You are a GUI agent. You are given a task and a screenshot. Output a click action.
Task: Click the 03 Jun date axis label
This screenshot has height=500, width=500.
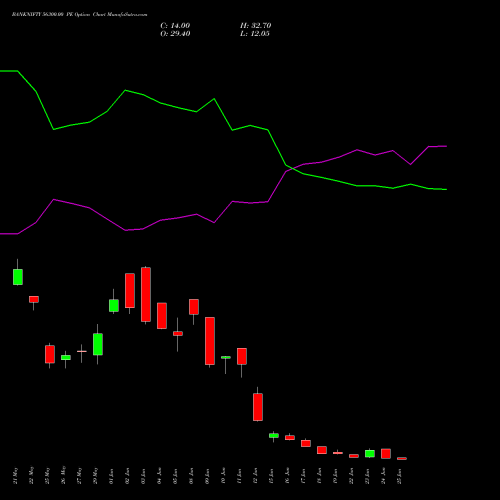pos(143,476)
